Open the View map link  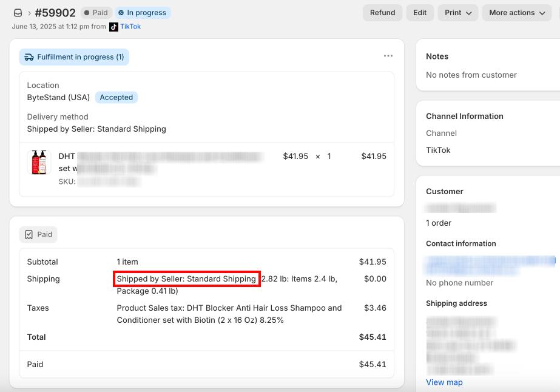(x=444, y=382)
